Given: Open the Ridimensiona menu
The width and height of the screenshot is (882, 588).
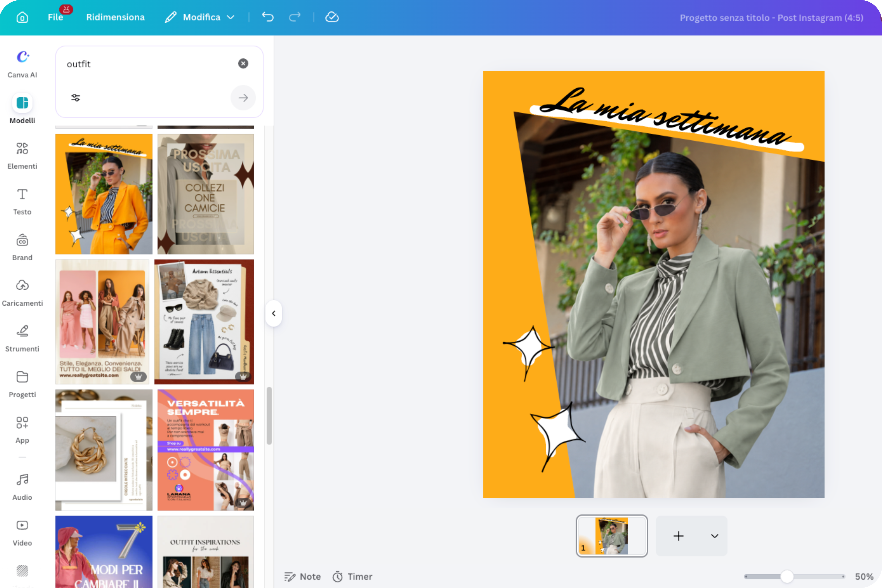Looking at the screenshot, I should [x=115, y=17].
